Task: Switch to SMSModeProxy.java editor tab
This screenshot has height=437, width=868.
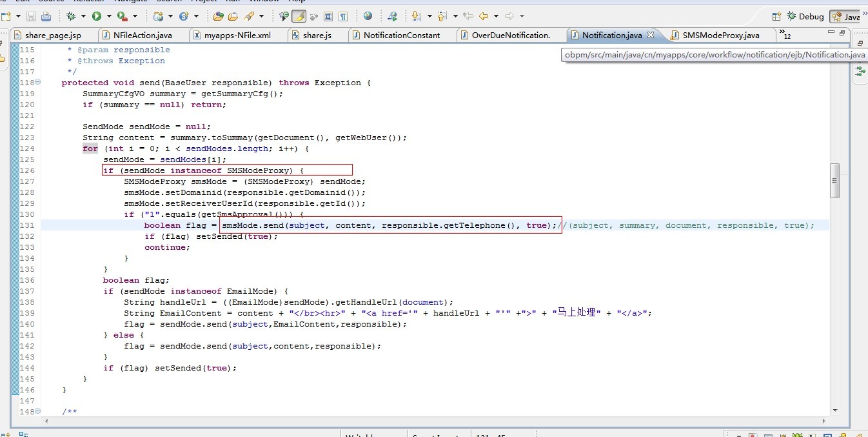Action: [720, 35]
